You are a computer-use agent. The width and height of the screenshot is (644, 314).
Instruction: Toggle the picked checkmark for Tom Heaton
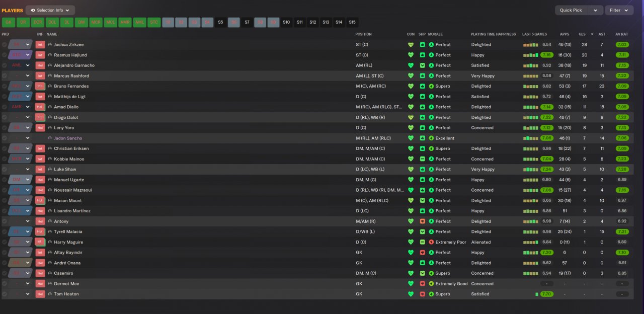tap(5, 294)
